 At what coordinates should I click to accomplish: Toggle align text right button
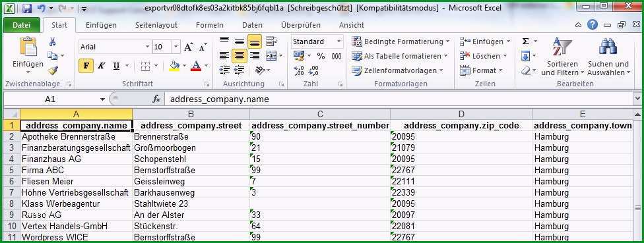pyautogui.click(x=254, y=55)
